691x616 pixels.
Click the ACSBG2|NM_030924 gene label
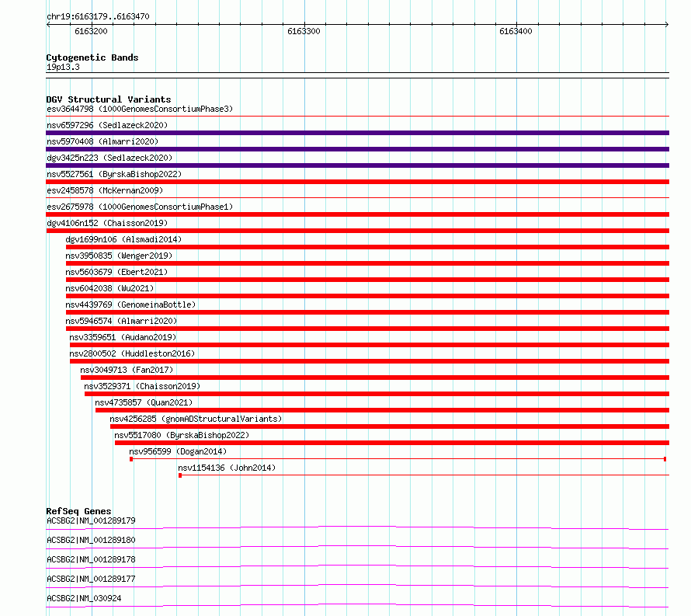[84, 598]
